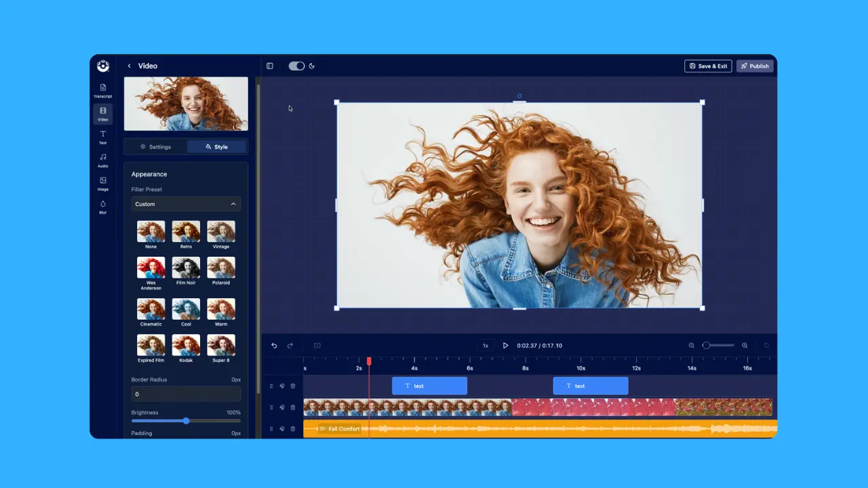Switch to the Settings tab
Screen dimensions: 868x488
(157, 146)
